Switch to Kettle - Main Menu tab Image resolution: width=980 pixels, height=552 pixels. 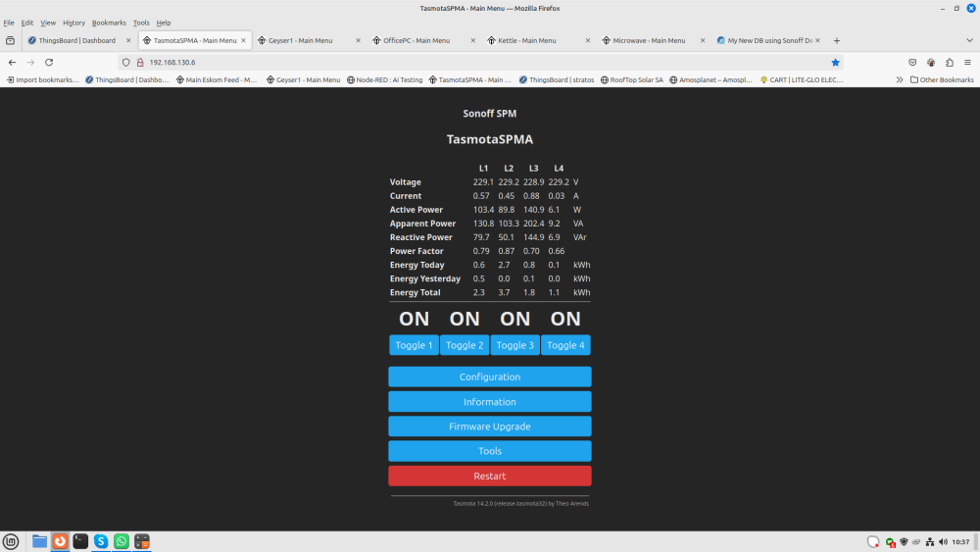pos(537,40)
